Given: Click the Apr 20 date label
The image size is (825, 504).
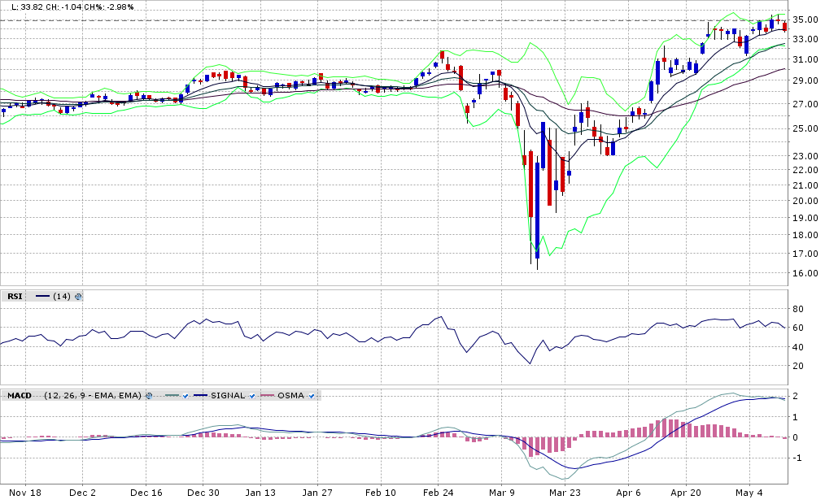Looking at the screenshot, I should 686,493.
